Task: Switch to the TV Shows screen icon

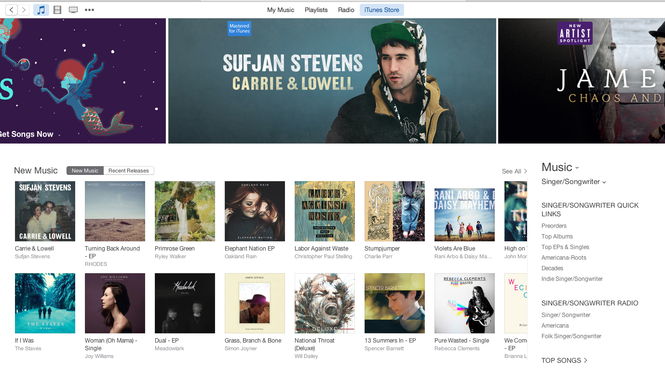Action: [73, 10]
